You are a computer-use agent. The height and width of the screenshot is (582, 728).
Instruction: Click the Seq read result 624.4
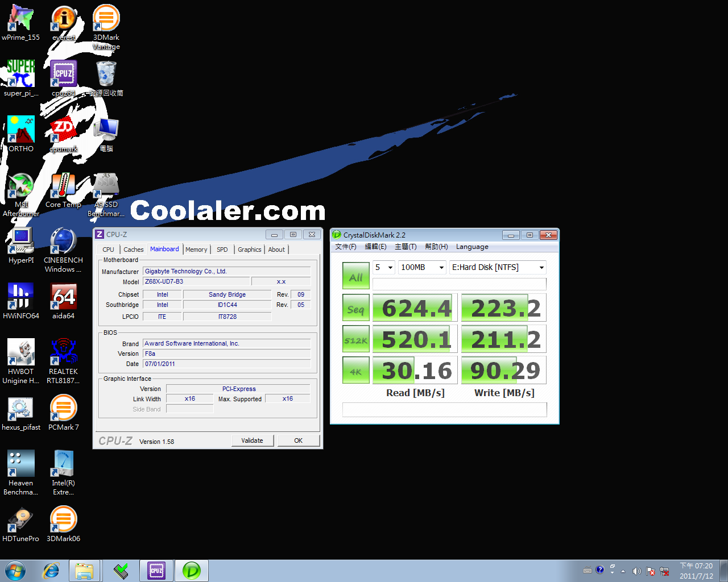tap(415, 308)
